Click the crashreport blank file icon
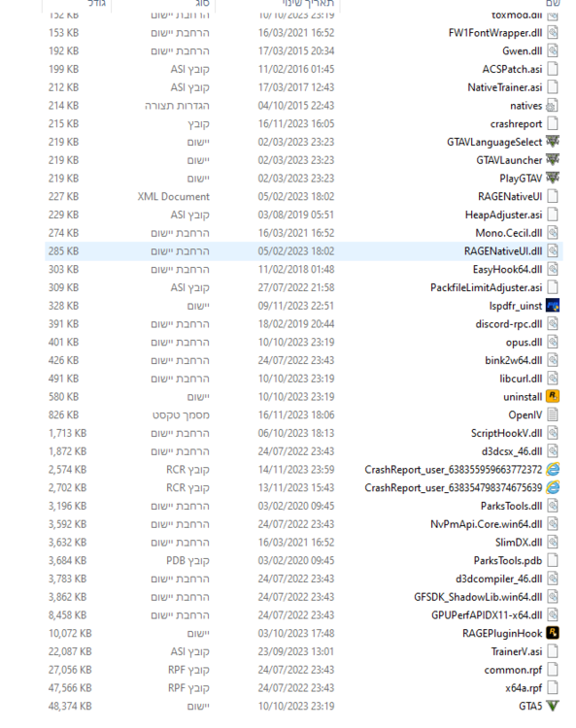 click(553, 123)
